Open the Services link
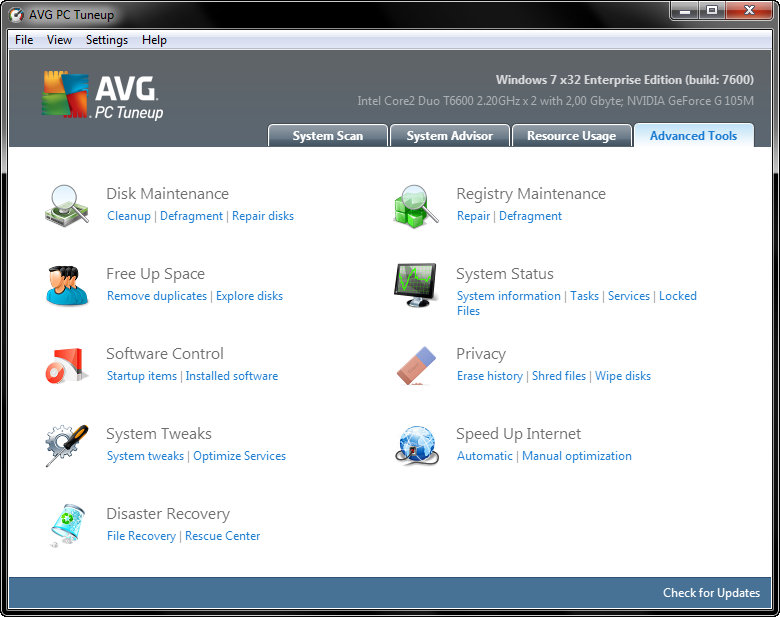780x617 pixels. click(629, 296)
